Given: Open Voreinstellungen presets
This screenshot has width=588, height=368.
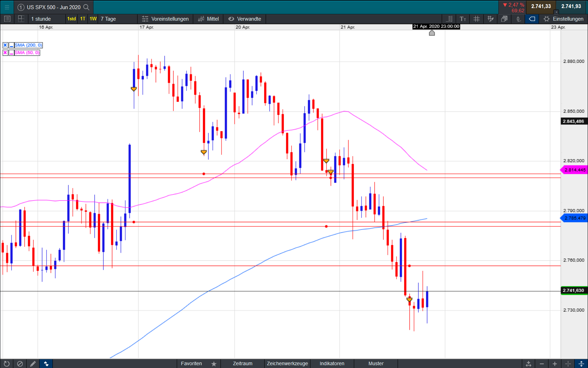Looking at the screenshot, I should [165, 19].
